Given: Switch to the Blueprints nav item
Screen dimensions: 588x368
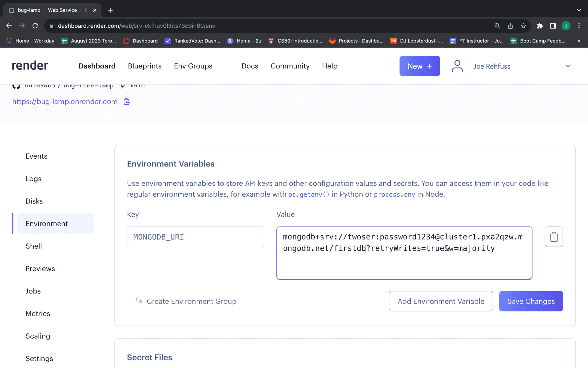Looking at the screenshot, I should pos(145,66).
